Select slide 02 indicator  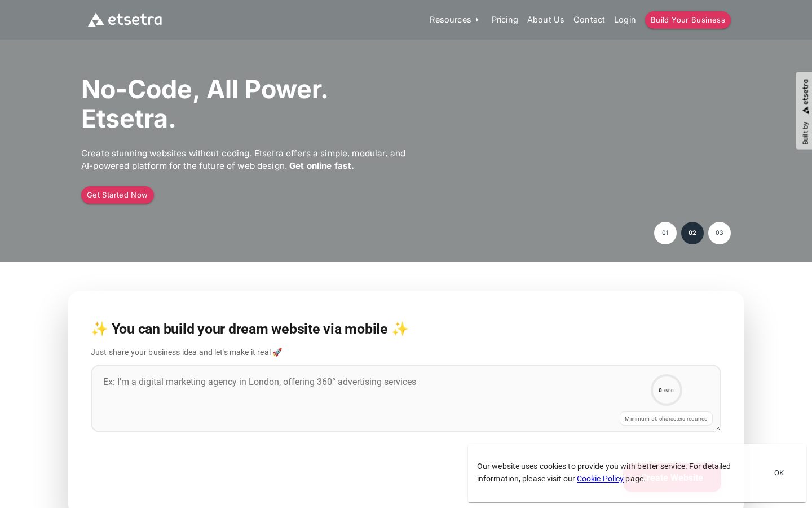(692, 233)
